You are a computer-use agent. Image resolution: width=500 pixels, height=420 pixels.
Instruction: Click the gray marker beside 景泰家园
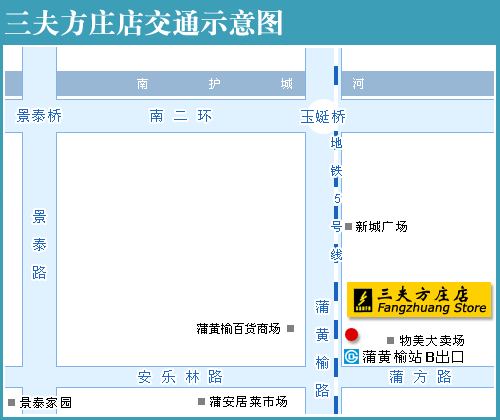(11, 402)
